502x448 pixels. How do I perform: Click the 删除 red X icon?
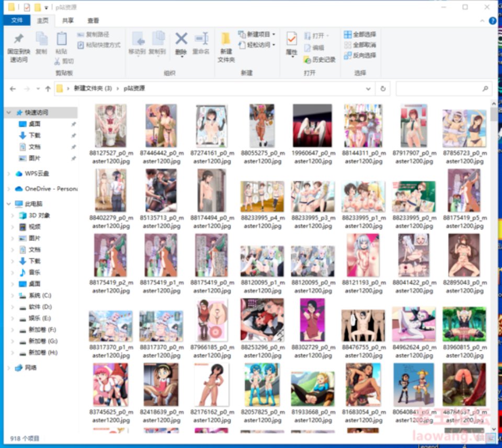(x=181, y=39)
